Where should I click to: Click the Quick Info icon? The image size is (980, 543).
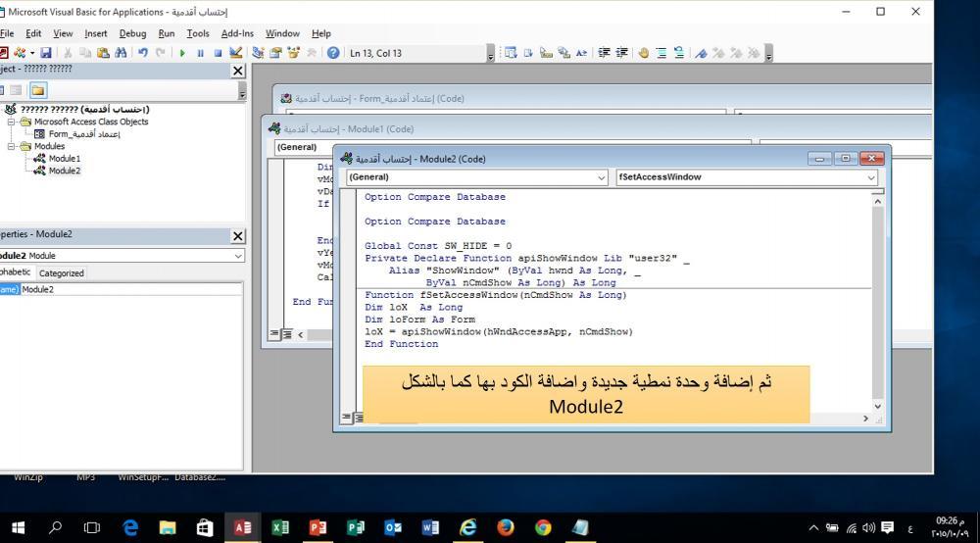[546, 53]
